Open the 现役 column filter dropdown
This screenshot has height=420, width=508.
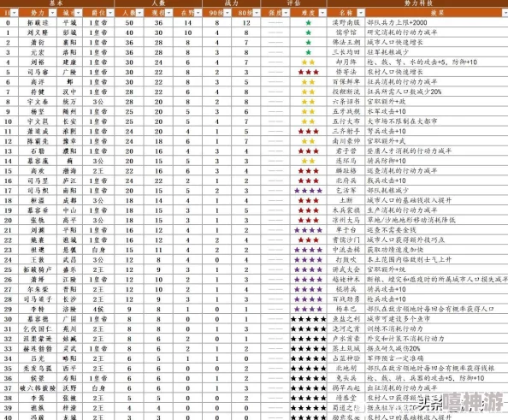pos(168,13)
